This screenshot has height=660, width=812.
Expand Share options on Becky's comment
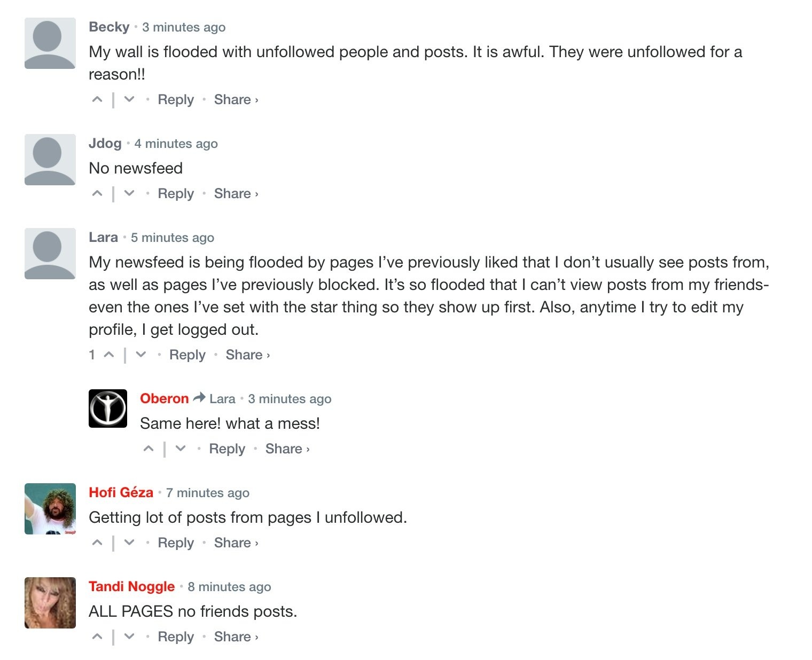(236, 99)
